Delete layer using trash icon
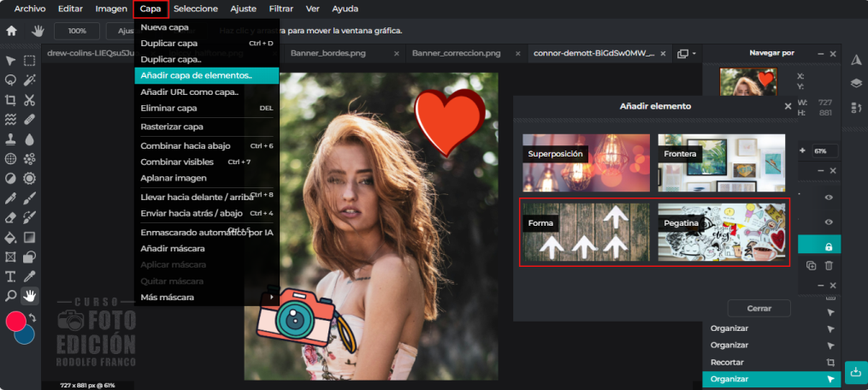The width and height of the screenshot is (868, 390). [x=828, y=266]
